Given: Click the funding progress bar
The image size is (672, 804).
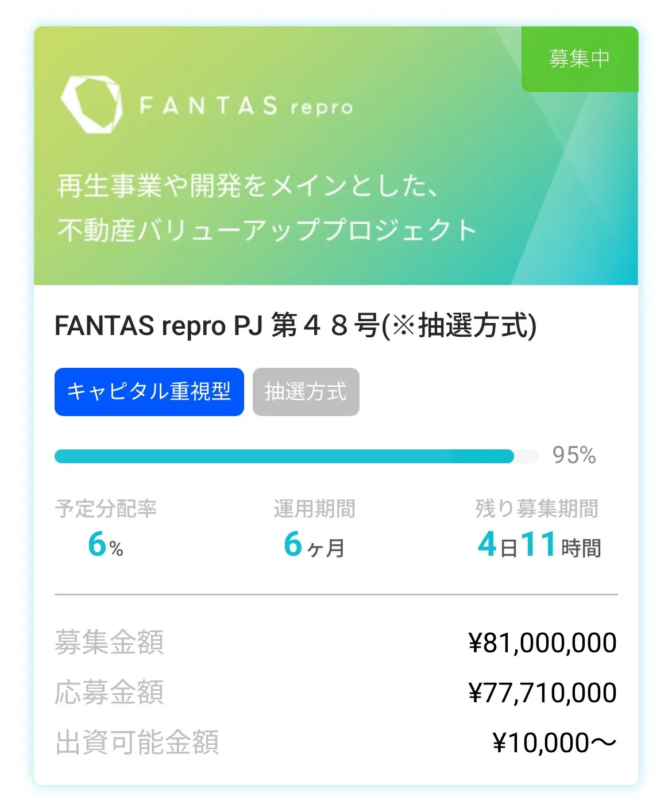Looking at the screenshot, I should click(x=296, y=456).
